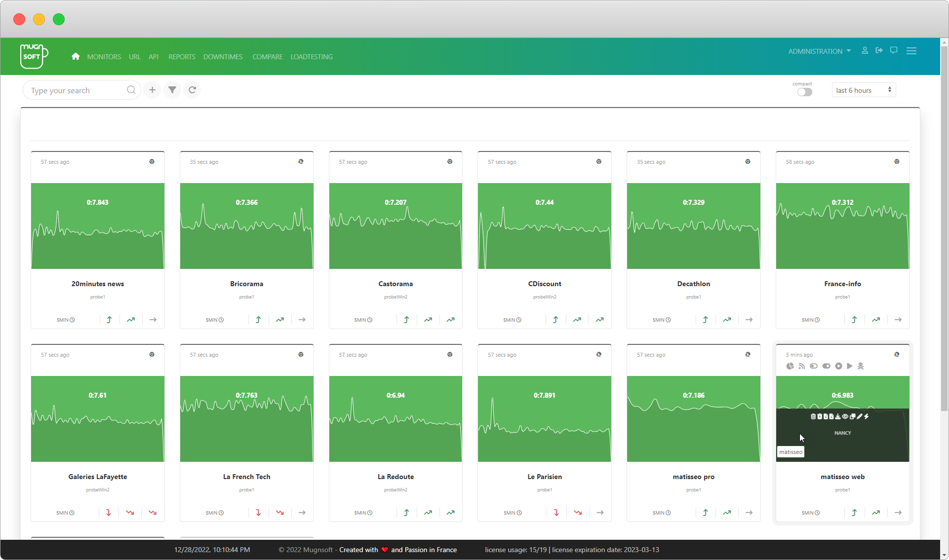Screen dimensions: 949x560
Task: Click probeWin2 label under CDiscount
Action: click(x=544, y=297)
